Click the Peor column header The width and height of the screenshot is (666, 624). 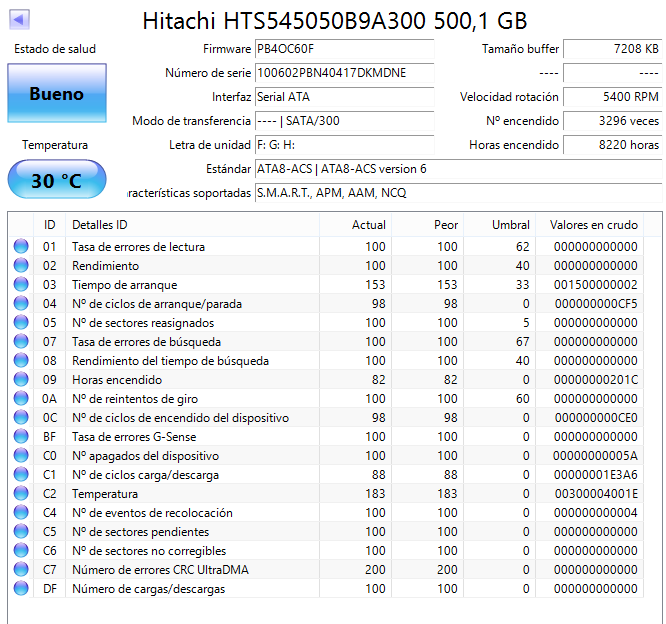coord(428,225)
